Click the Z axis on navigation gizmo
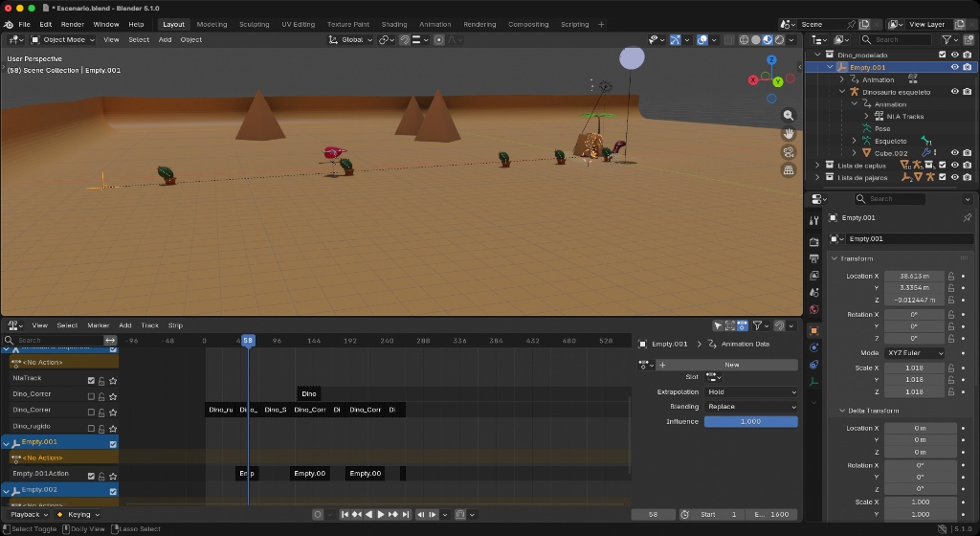980x536 pixels. tap(771, 60)
